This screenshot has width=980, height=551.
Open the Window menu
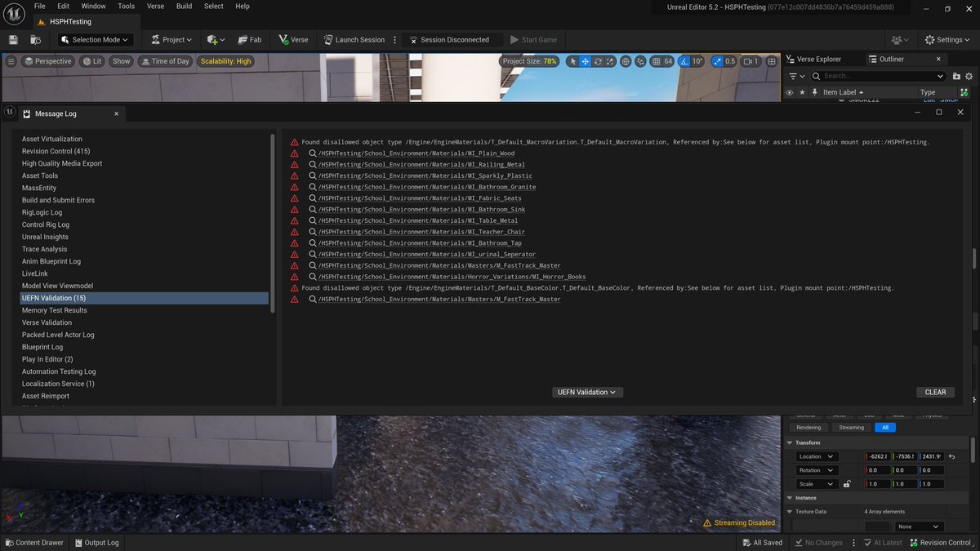93,6
